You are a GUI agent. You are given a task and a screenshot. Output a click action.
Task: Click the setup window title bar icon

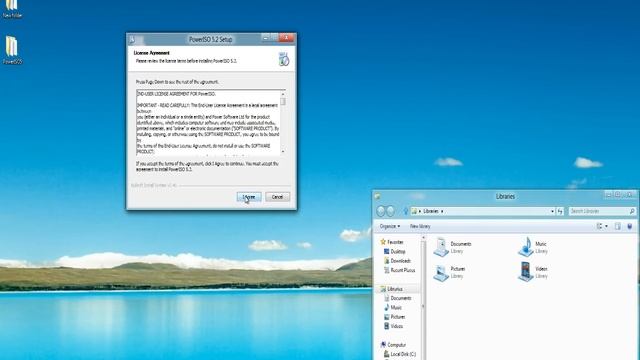tap(132, 40)
